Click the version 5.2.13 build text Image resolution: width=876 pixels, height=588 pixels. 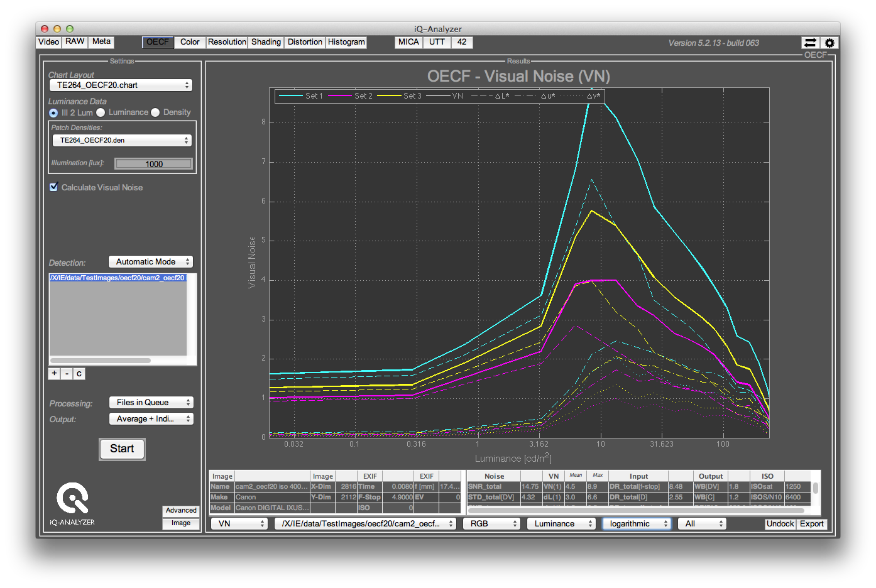click(x=713, y=43)
